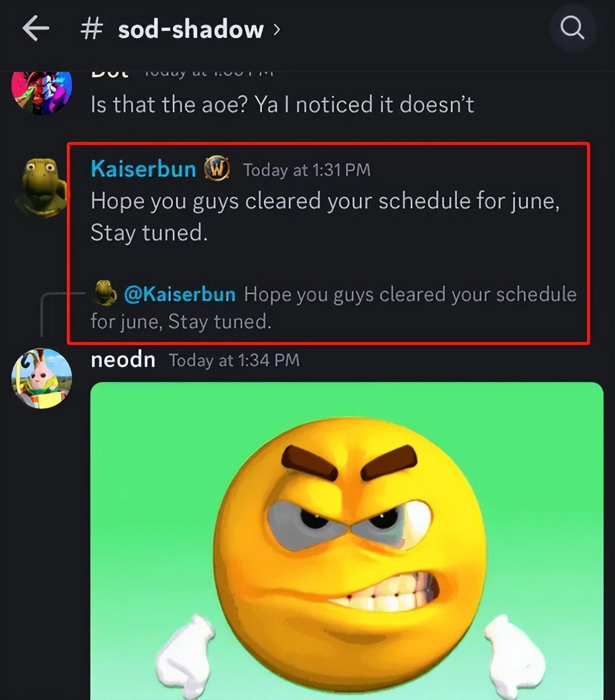Viewport: 615px width, 700px height.
Task: Open the search magnifier icon
Action: click(x=572, y=28)
